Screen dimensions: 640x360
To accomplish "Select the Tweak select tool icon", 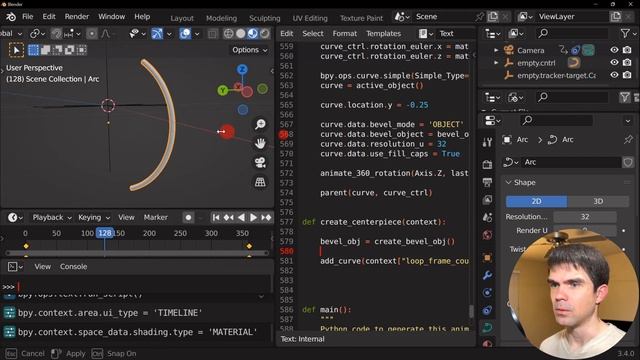I will coord(16,50).
